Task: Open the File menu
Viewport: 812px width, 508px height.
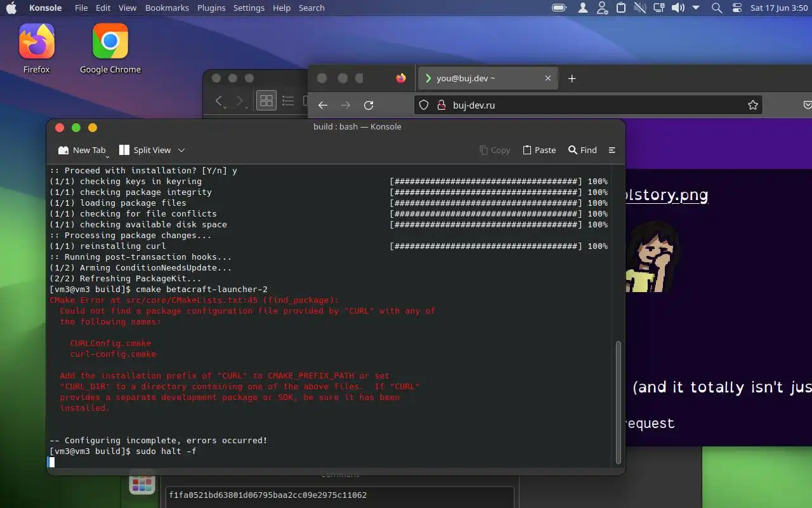Action: (x=81, y=8)
